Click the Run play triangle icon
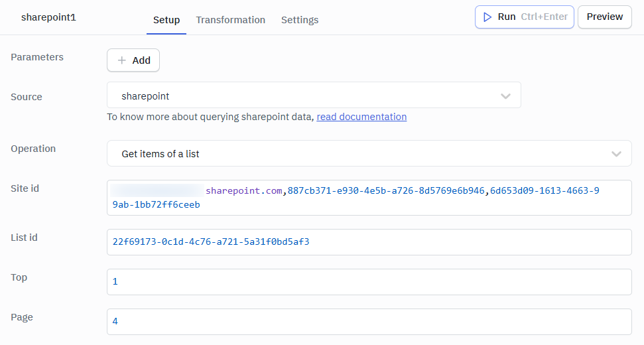 tap(487, 17)
